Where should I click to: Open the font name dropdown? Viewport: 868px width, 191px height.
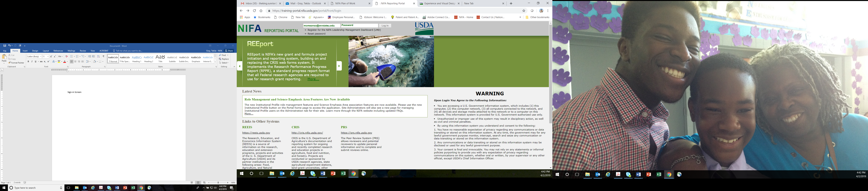pos(40,57)
